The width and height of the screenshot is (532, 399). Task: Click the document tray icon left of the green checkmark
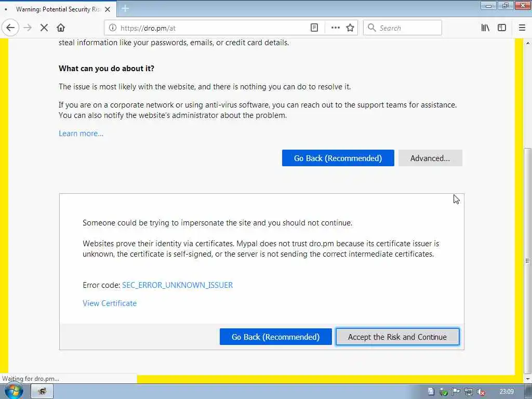click(431, 392)
